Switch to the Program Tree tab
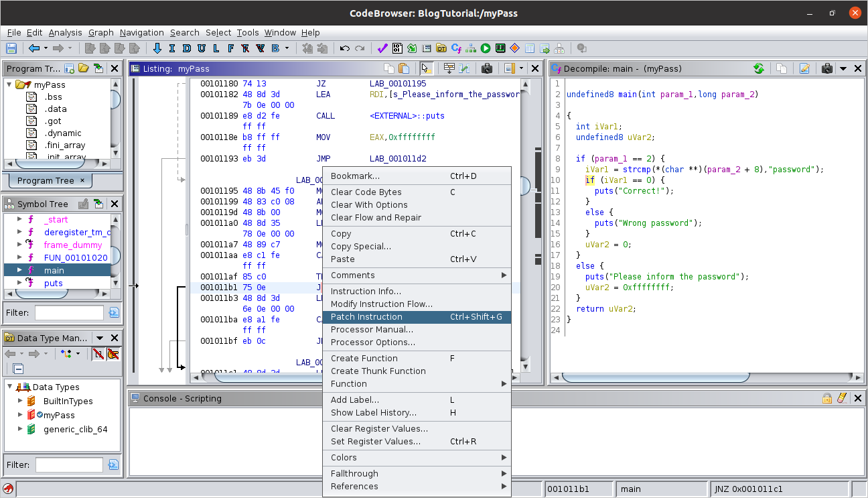Image resolution: width=868 pixels, height=498 pixels. [50, 180]
